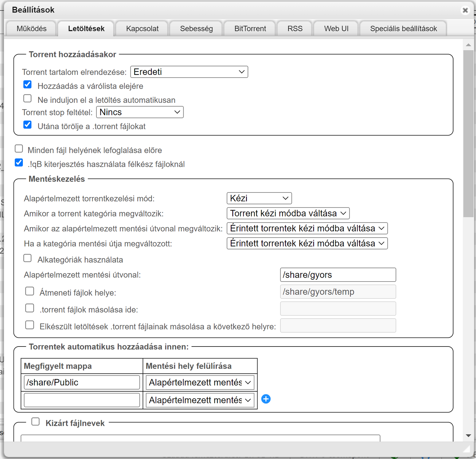Open the Működés tab
The width and height of the screenshot is (476, 459).
tap(31, 29)
